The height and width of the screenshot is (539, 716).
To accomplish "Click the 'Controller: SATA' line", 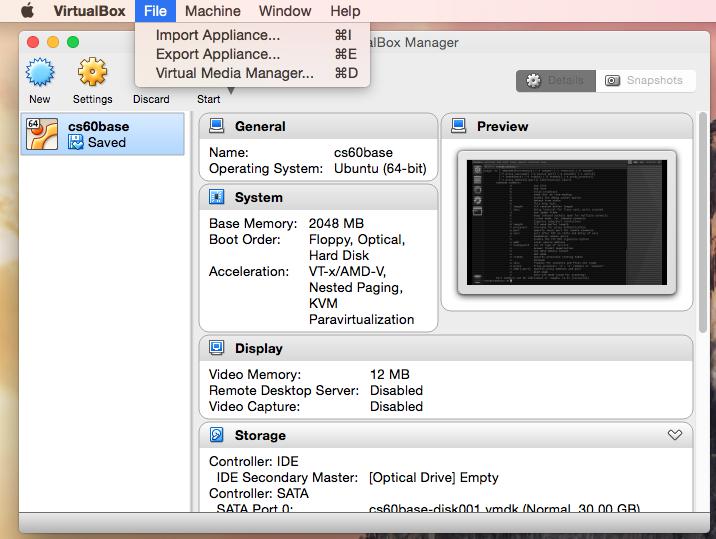I will (258, 493).
